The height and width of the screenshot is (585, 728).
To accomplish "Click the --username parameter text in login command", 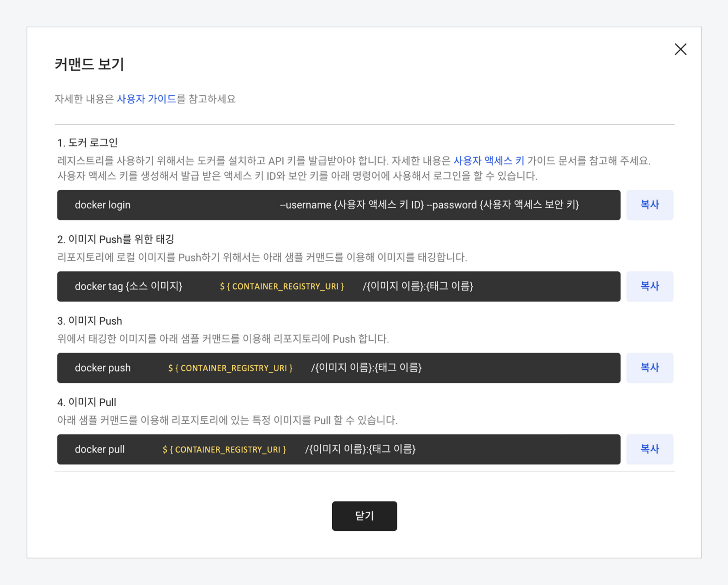I will [305, 205].
